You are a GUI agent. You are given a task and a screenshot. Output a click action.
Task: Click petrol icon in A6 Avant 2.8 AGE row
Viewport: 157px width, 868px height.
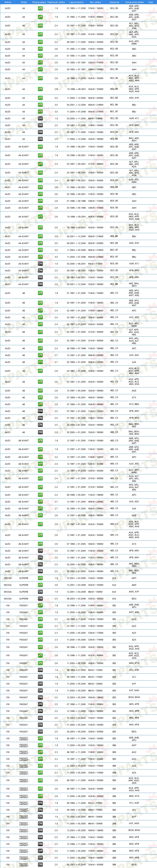click(40, 516)
